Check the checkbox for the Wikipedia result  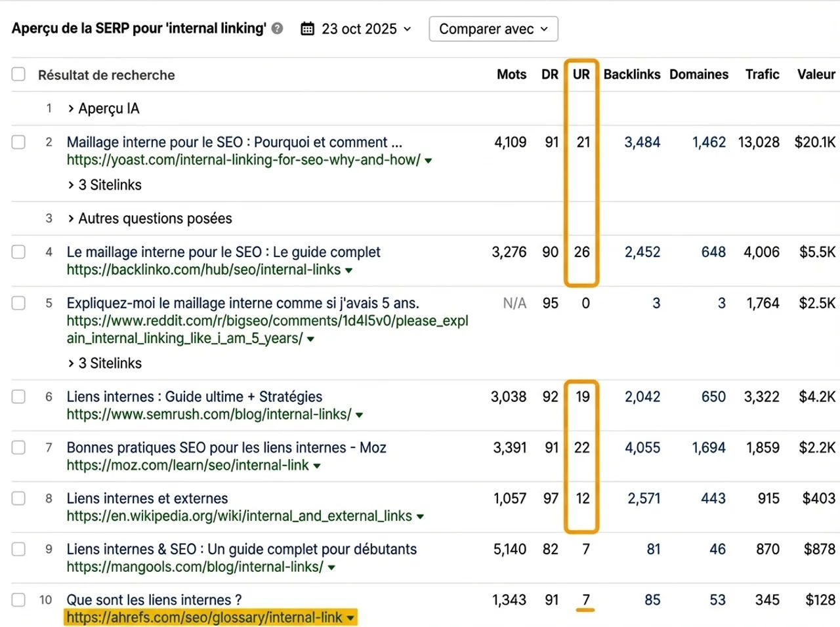[18, 498]
